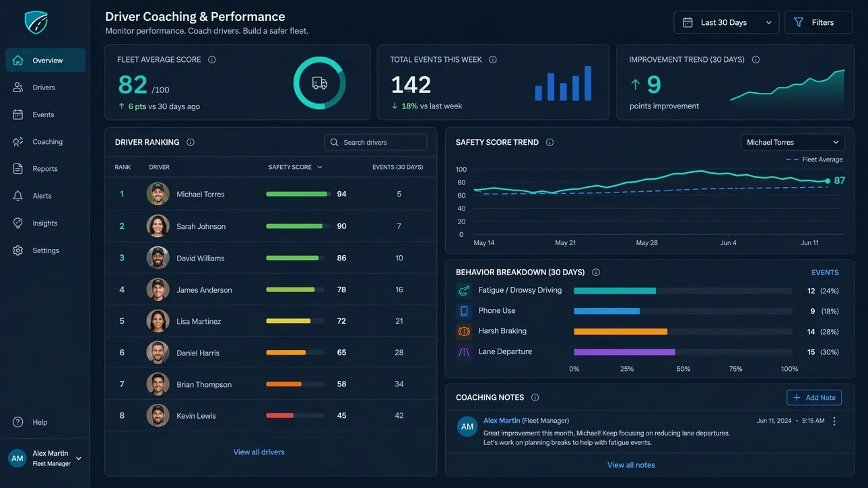
Task: Follow the View all drivers link
Action: click(x=259, y=452)
